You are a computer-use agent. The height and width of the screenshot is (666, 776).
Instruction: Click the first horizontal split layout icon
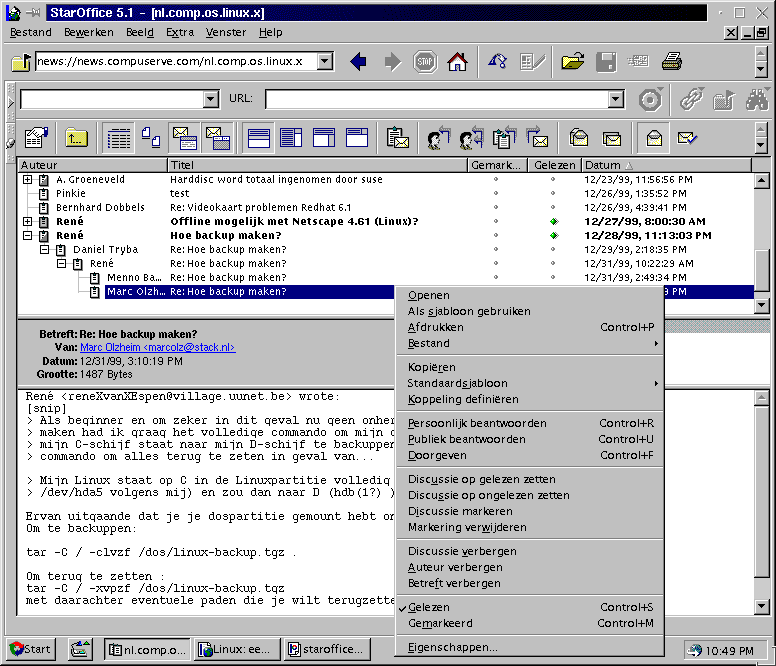258,139
